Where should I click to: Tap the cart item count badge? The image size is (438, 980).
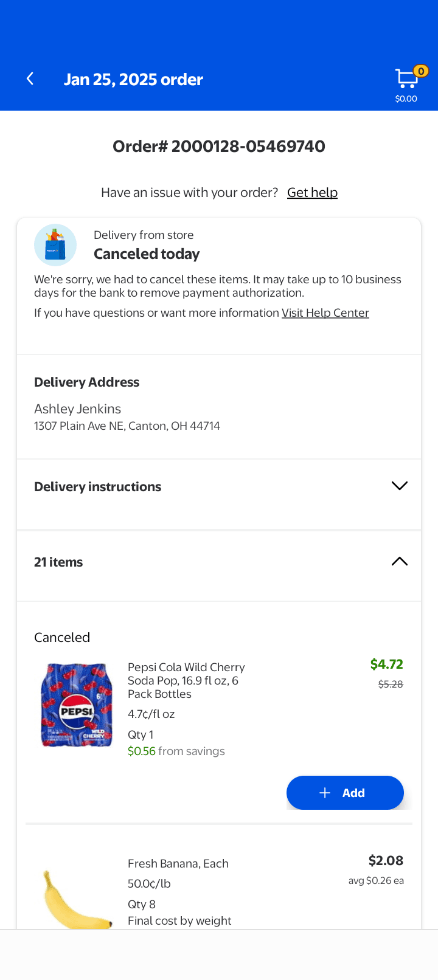[x=420, y=71]
